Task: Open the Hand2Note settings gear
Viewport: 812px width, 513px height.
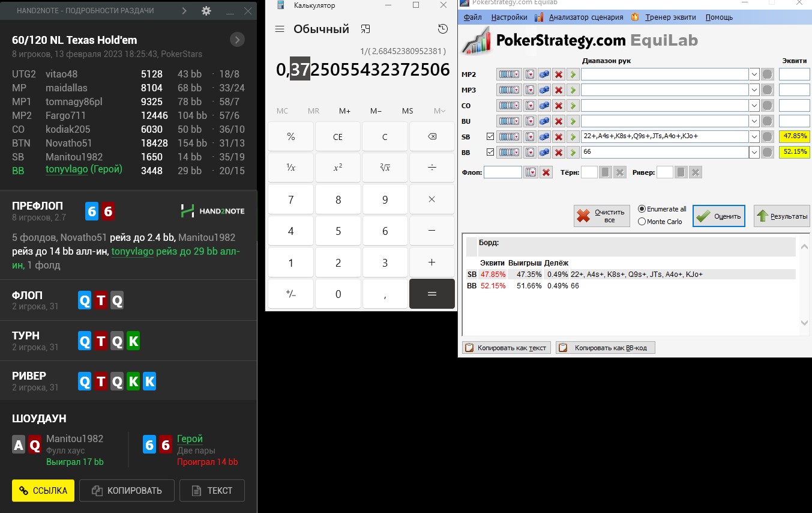Action: point(206,11)
